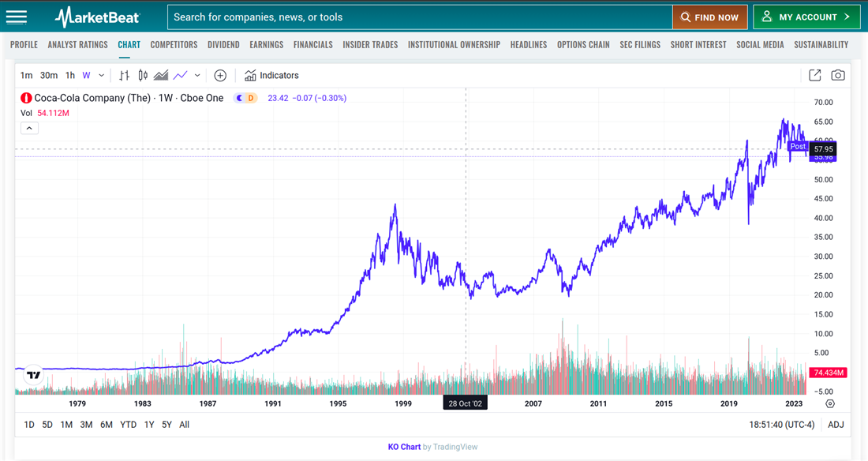This screenshot has width=868, height=461.
Task: Select Line chart style icon
Action: pos(181,75)
